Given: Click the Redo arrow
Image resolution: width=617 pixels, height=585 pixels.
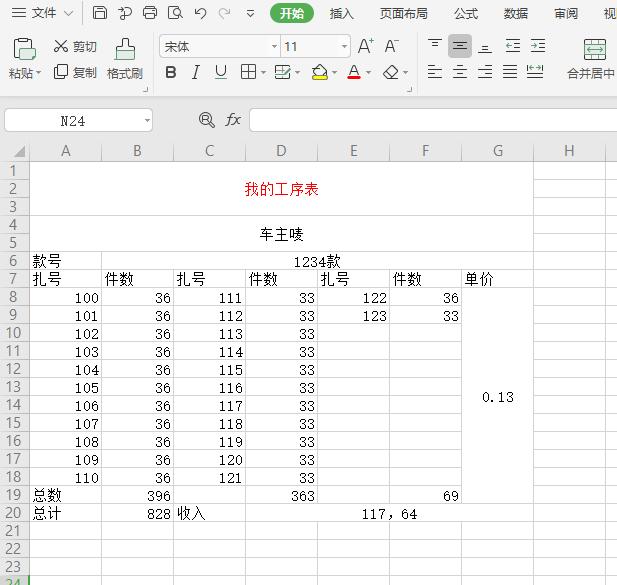Looking at the screenshot, I should point(225,13).
